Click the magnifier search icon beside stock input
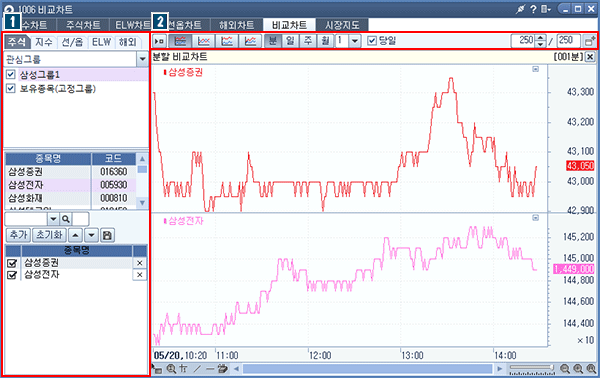The width and height of the screenshot is (600, 378). (x=66, y=219)
